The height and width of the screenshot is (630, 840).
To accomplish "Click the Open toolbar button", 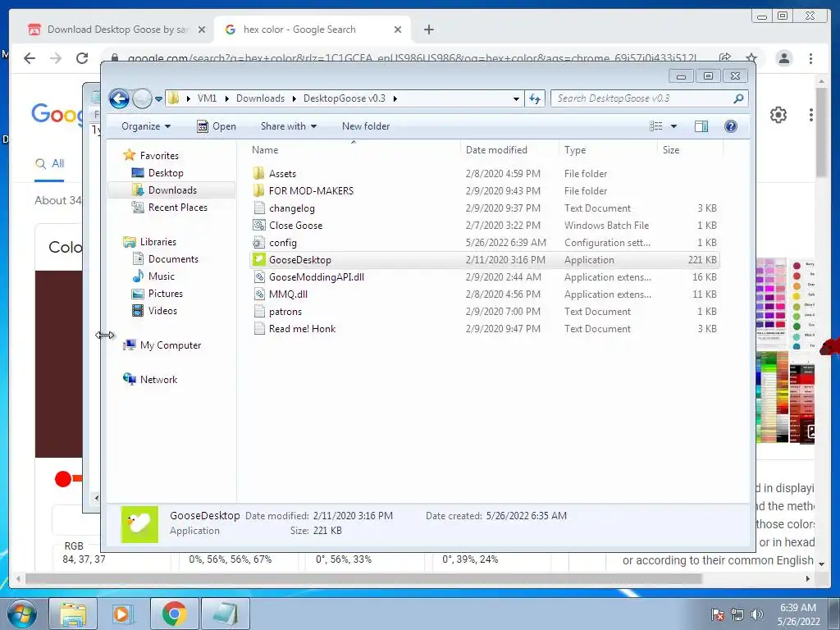I will pos(217,126).
